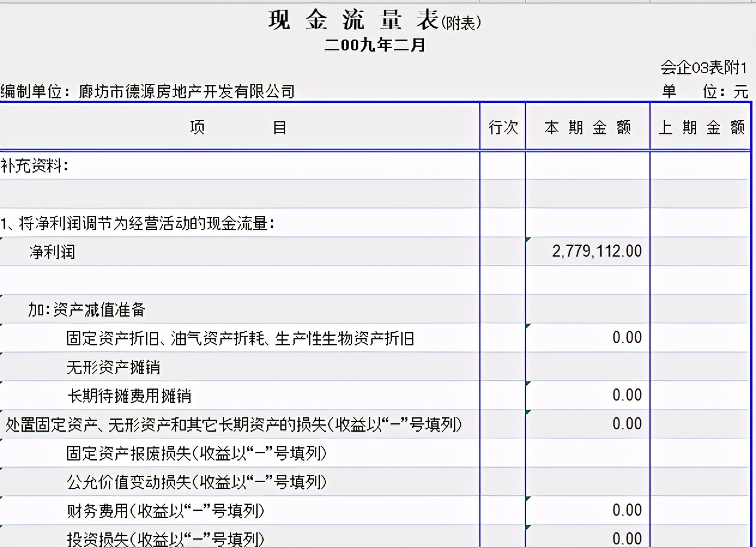Image resolution: width=756 pixels, height=548 pixels.
Task: Click the 公允价值变动损失 row label
Action: tap(156, 482)
